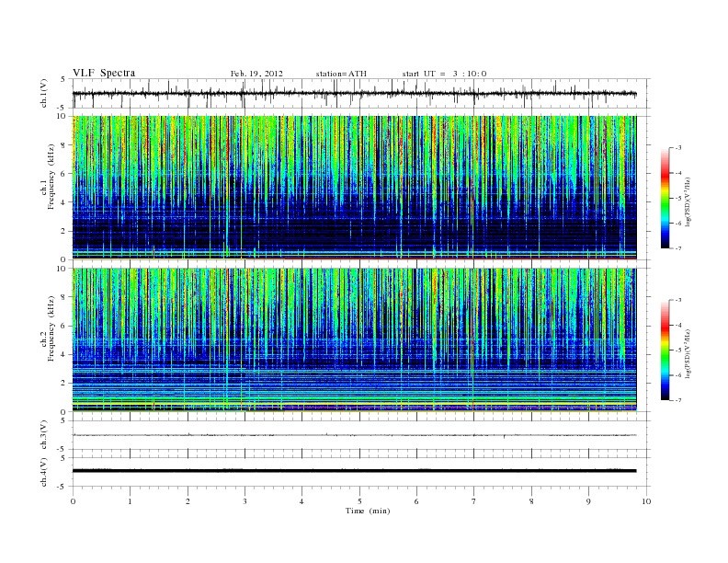Click the "9" tick on the time axis

588,501
